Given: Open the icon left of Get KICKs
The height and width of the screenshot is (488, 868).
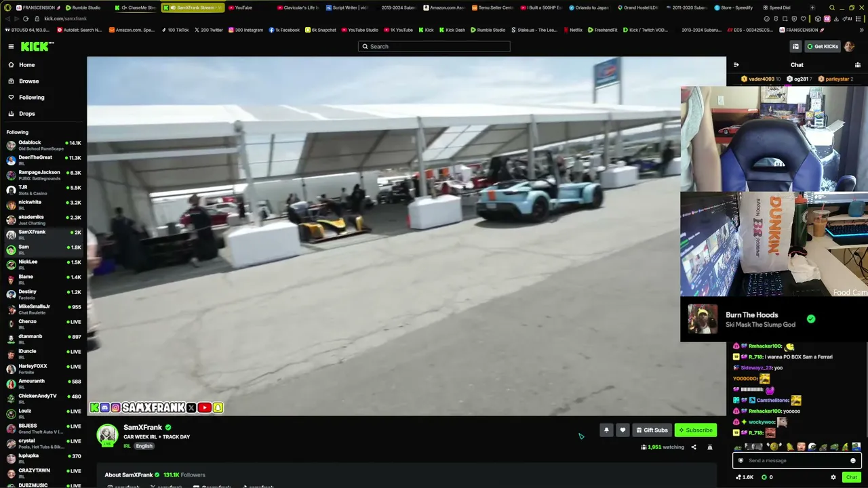Looking at the screenshot, I should pyautogui.click(x=795, y=46).
